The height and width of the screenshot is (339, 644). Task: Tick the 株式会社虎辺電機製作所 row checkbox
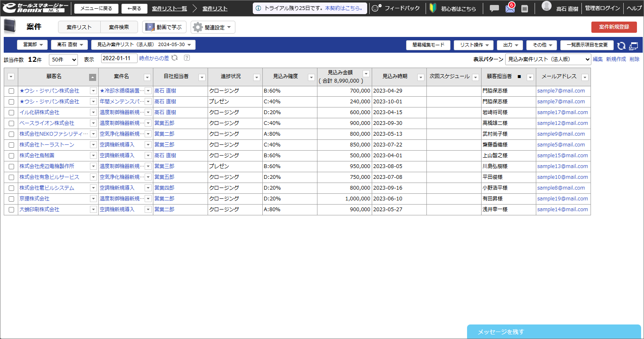coord(11,167)
